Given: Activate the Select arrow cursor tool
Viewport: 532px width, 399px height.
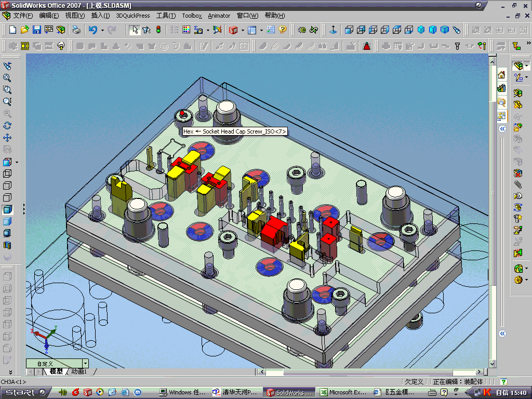Looking at the screenshot, I should (x=135, y=30).
